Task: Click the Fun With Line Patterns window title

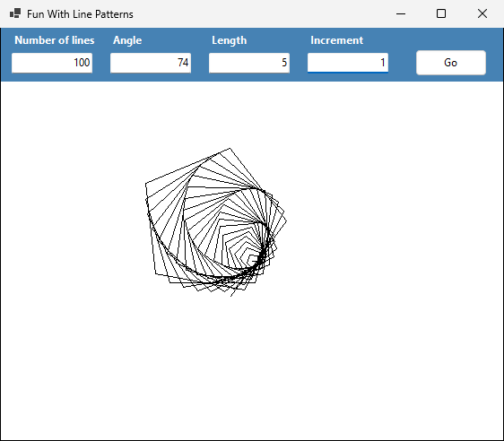Action: [x=80, y=14]
